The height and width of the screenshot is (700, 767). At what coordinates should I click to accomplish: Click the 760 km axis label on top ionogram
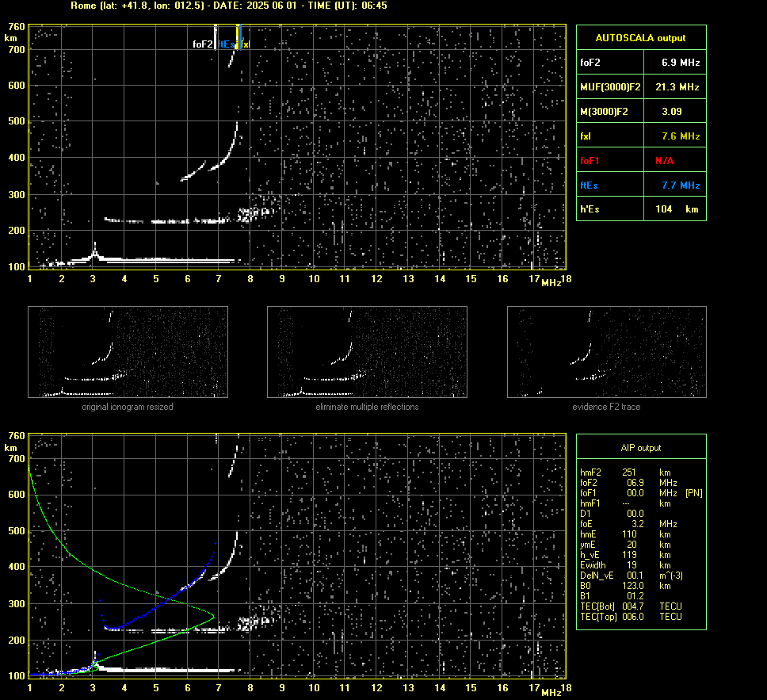[x=17, y=27]
